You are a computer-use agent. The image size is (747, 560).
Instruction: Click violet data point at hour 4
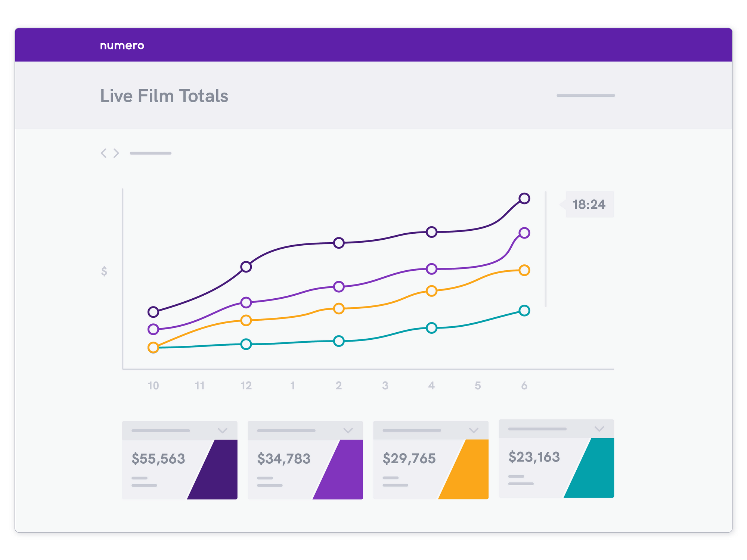432,269
